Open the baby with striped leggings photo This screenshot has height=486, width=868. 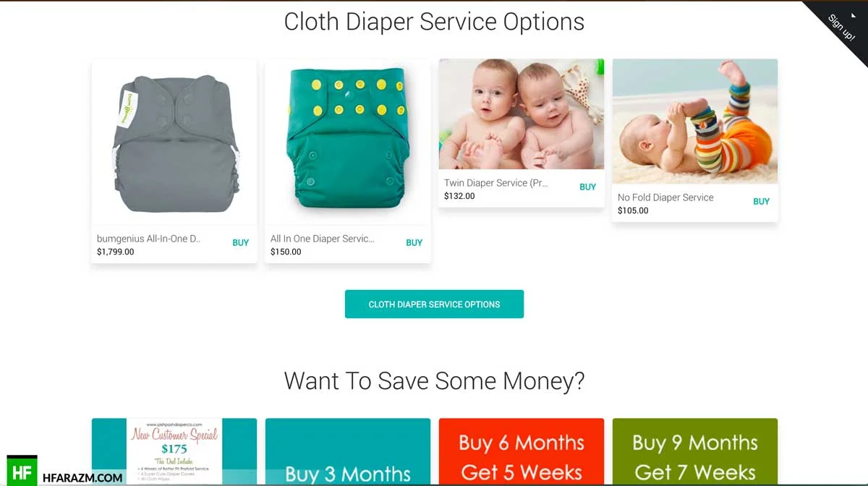(x=695, y=121)
